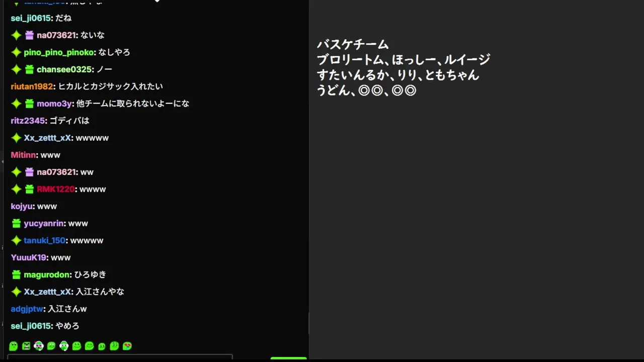Click username riutan1982
The width and height of the screenshot is (644, 362).
[x=32, y=86]
